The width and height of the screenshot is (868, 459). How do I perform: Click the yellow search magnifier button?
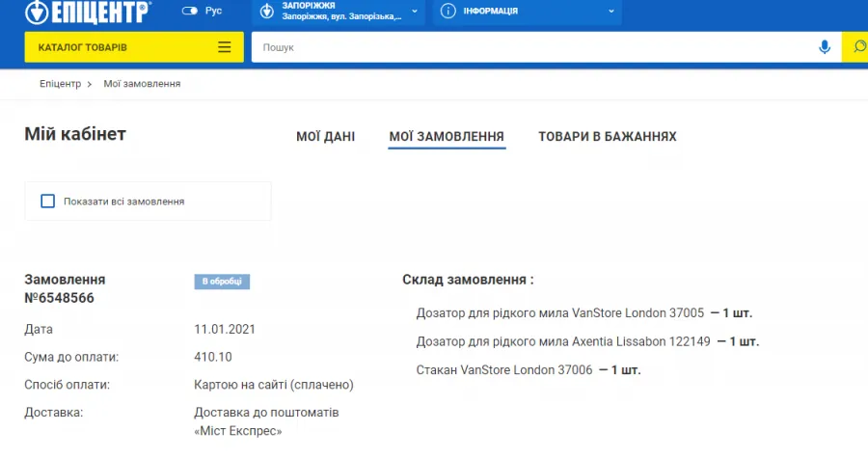[855, 47]
